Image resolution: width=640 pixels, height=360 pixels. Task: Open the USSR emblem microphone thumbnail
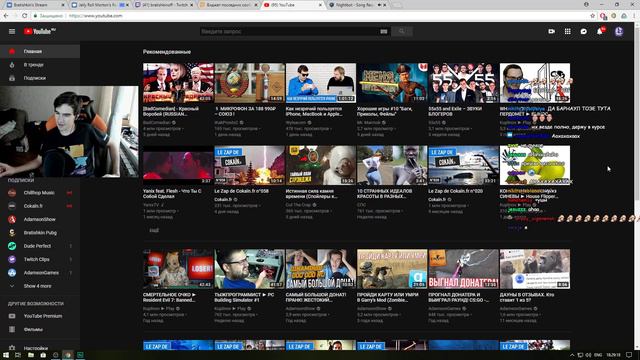[x=249, y=83]
